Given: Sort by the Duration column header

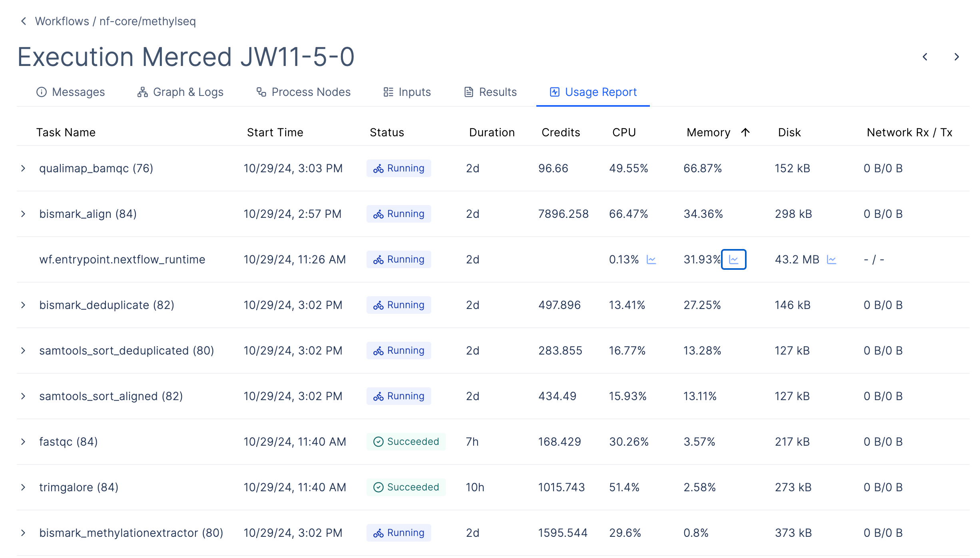Looking at the screenshot, I should [x=492, y=132].
